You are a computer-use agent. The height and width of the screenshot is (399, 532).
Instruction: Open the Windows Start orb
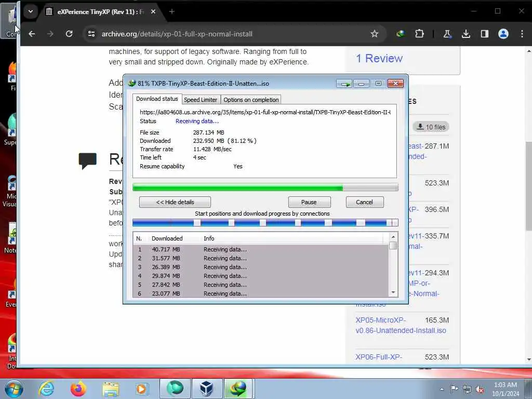pos(14,389)
